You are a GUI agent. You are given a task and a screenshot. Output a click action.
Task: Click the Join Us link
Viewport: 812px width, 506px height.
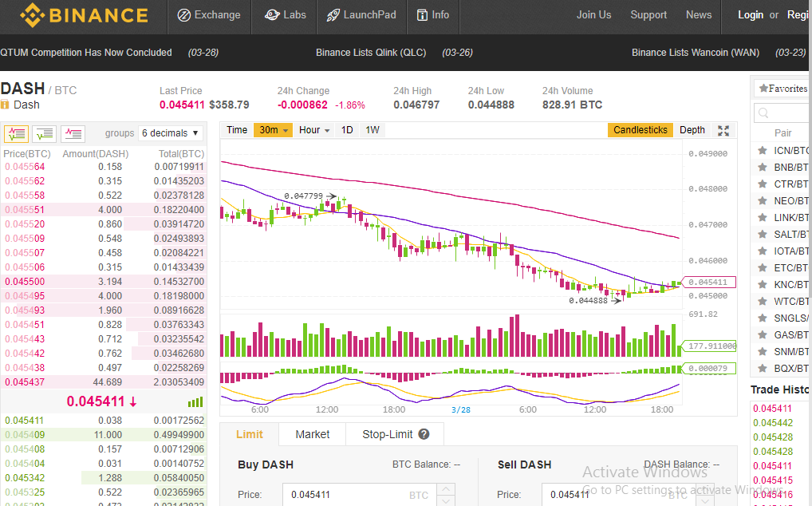point(594,15)
